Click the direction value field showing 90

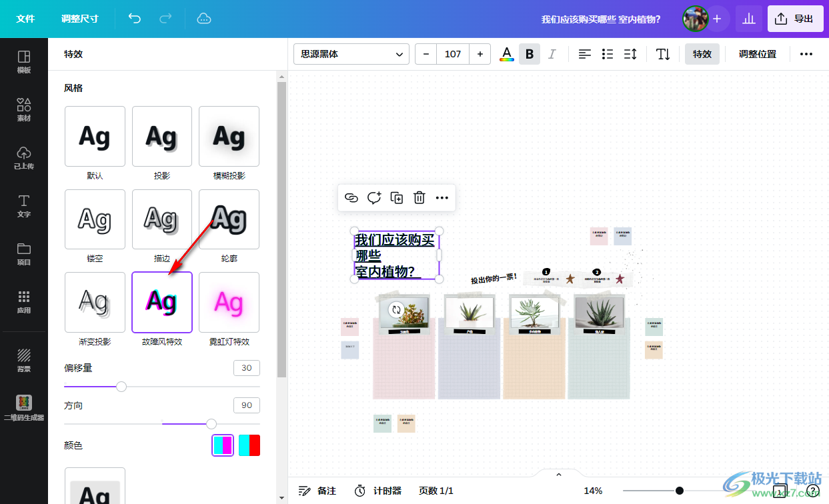247,405
